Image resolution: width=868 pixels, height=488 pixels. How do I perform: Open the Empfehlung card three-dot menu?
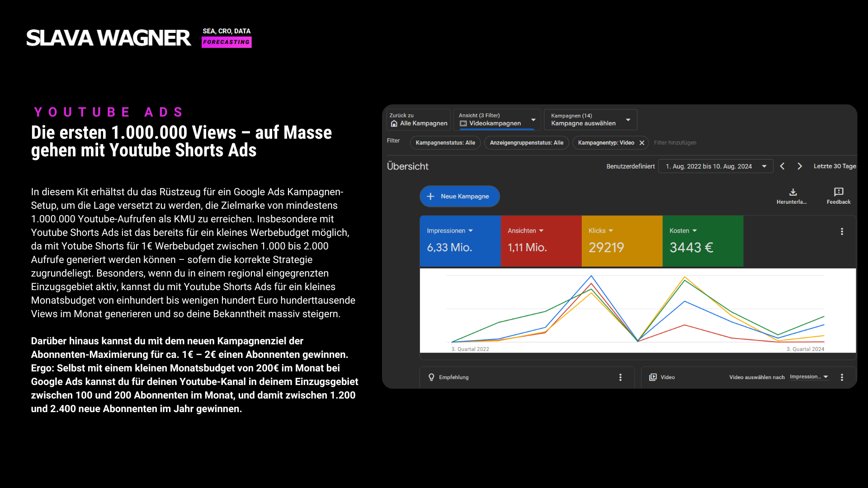620,377
